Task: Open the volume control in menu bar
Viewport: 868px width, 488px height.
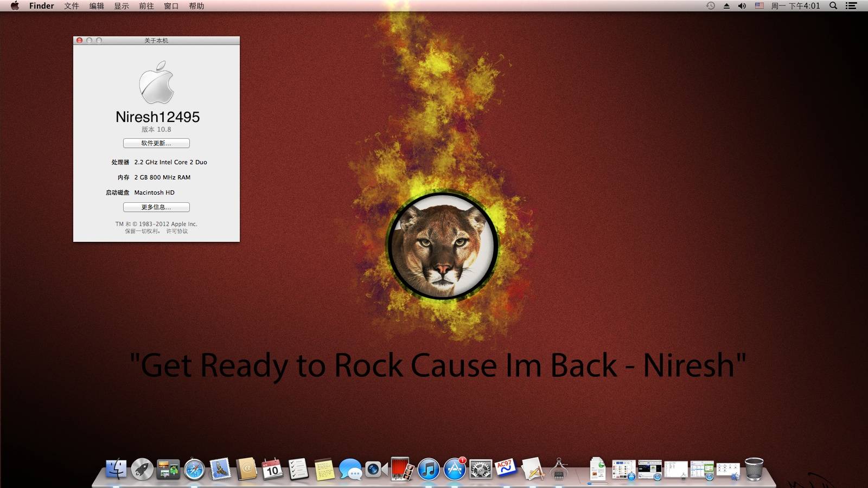Action: click(x=742, y=6)
